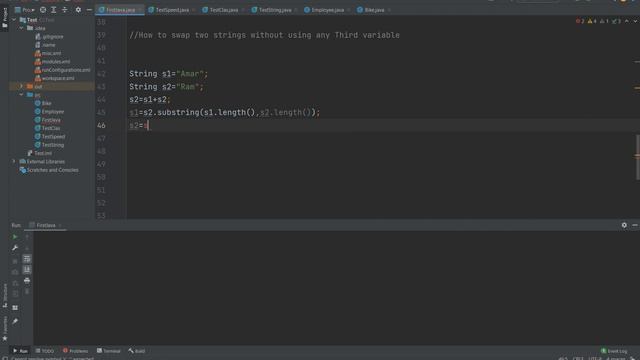Rerun FirstJava with green play icon
This screenshot has height=360, width=640.
pos(15,237)
